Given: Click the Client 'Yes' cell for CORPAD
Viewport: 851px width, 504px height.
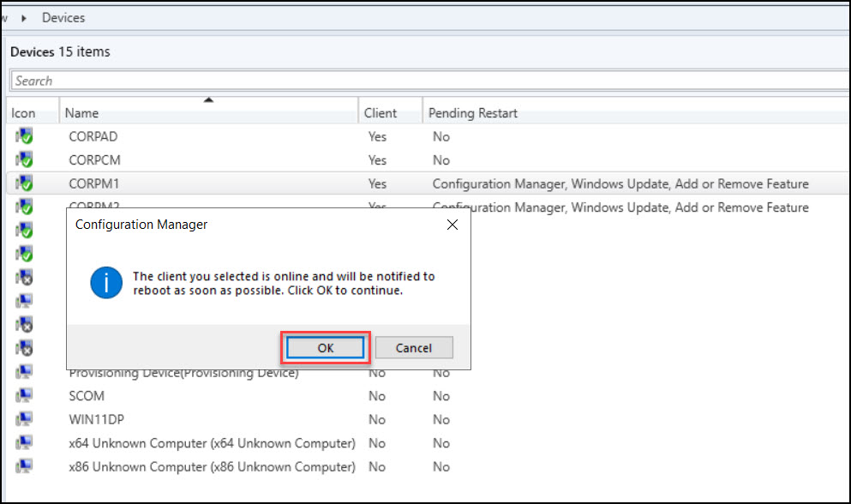Looking at the screenshot, I should pyautogui.click(x=377, y=136).
